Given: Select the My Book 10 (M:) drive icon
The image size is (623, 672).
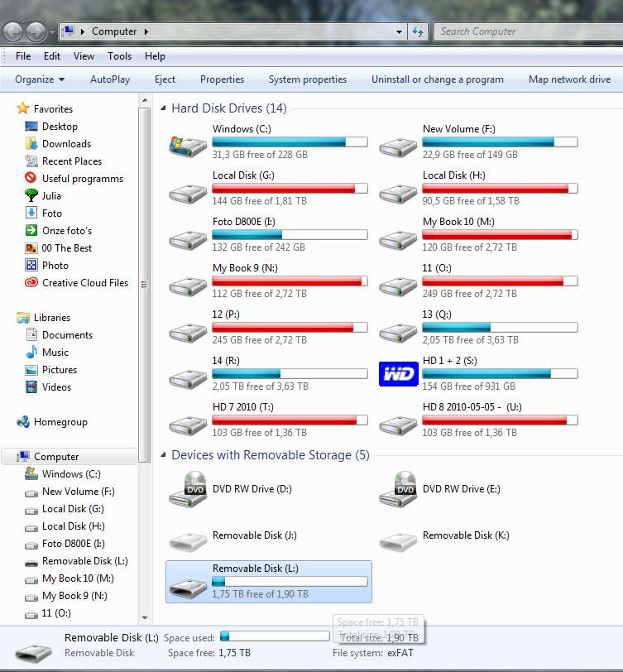Looking at the screenshot, I should point(398,239).
